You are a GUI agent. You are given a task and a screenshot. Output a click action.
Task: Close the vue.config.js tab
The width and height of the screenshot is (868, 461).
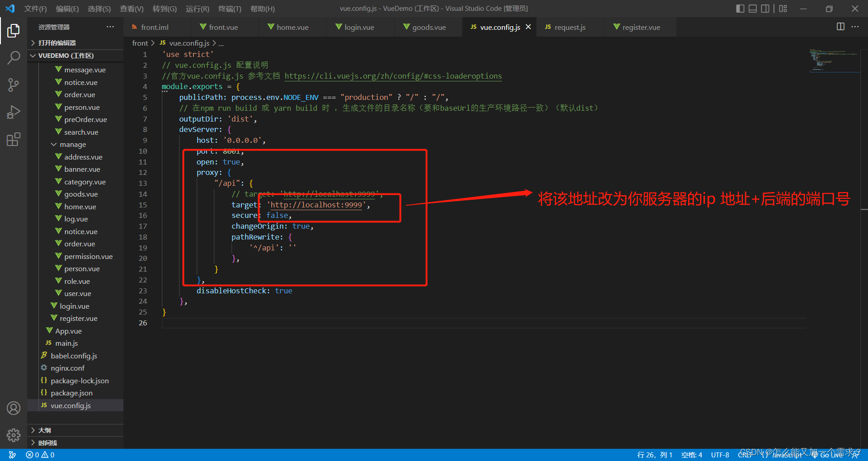[x=528, y=27]
